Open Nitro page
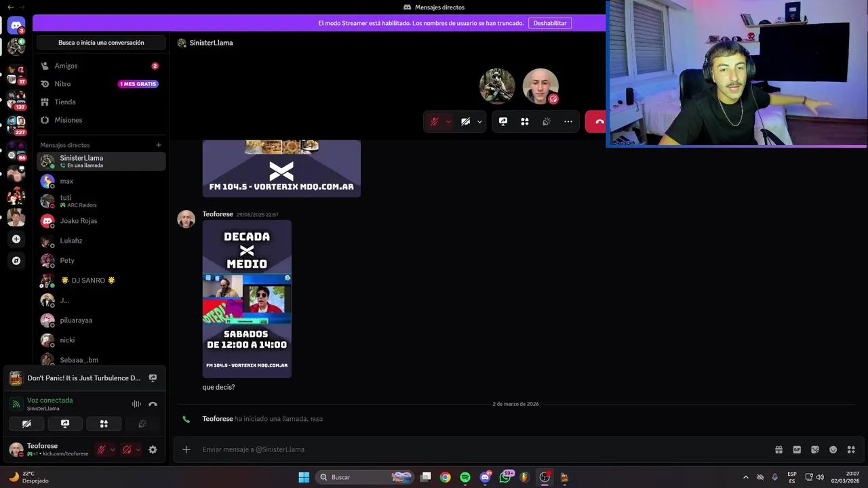The height and width of the screenshot is (488, 868). [101, 84]
